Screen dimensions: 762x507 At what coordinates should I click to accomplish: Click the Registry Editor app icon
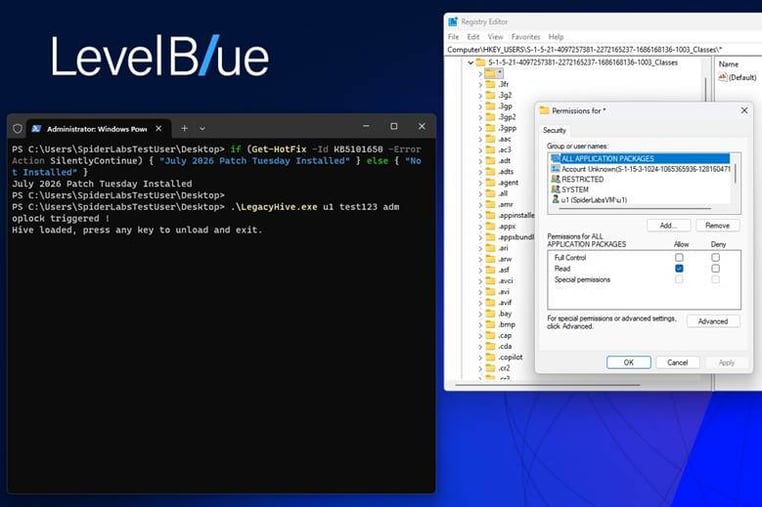click(x=453, y=21)
